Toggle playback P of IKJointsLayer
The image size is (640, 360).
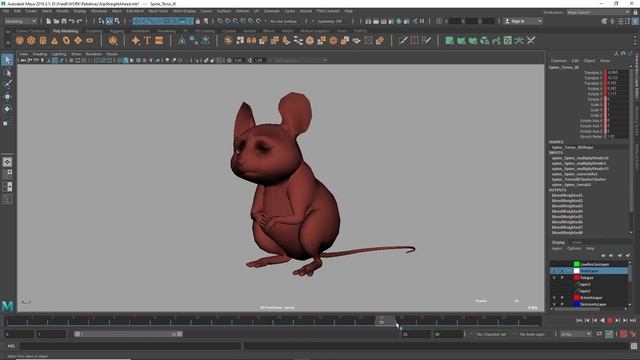562,298
